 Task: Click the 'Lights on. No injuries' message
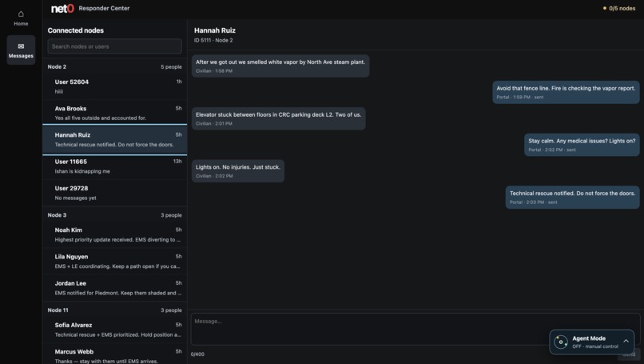click(x=238, y=171)
